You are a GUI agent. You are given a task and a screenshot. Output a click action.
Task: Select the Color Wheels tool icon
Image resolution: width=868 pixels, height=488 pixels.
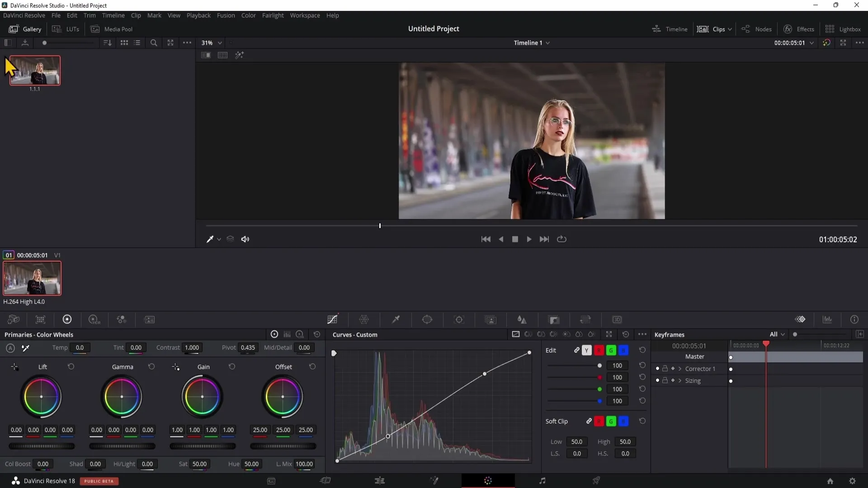[67, 319]
